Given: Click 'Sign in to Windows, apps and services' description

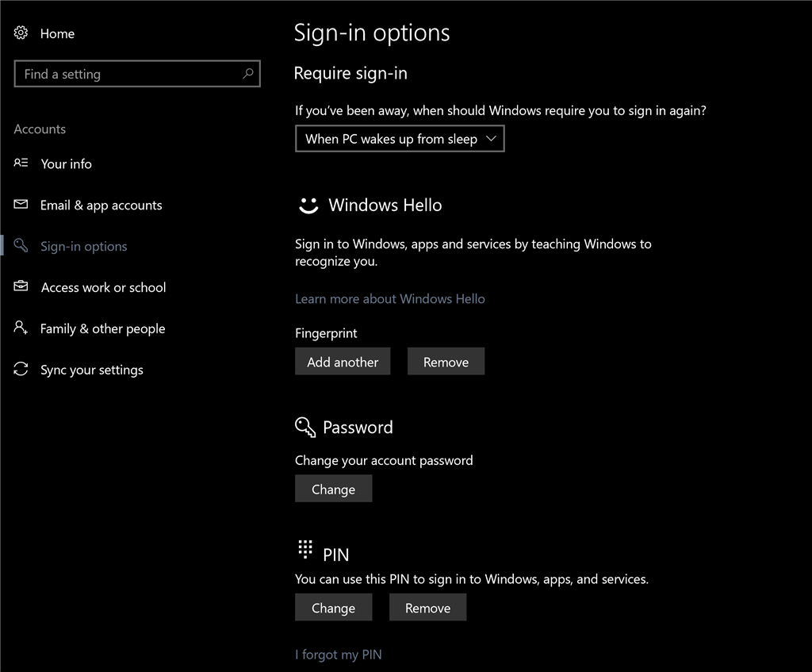Looking at the screenshot, I should 473,252.
